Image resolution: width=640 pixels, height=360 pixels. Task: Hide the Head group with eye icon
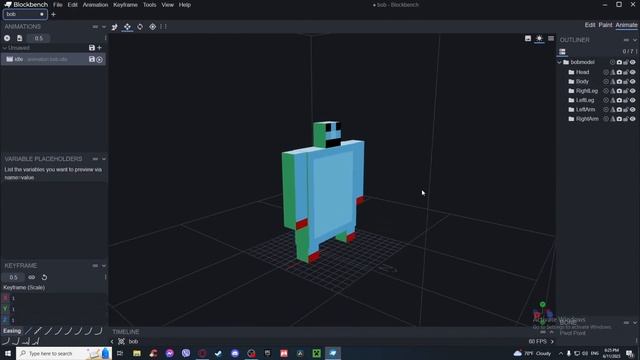point(633,72)
